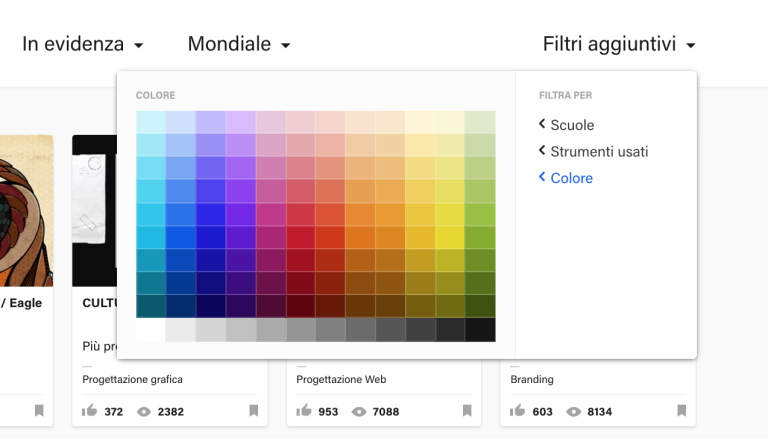Viewport: 768px width, 439px height.
Task: Collapse the Filtri aggiuntivi dropdown
Action: [618, 44]
